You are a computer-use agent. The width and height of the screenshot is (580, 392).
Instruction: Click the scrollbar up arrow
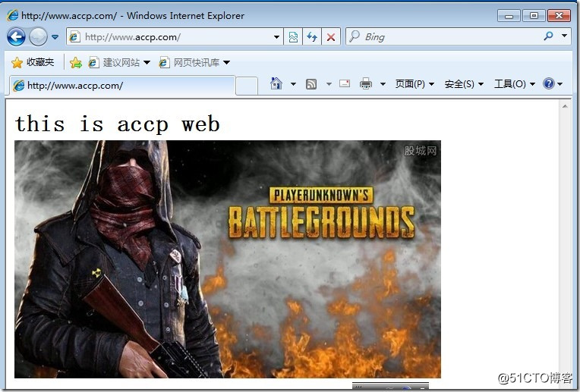565,106
